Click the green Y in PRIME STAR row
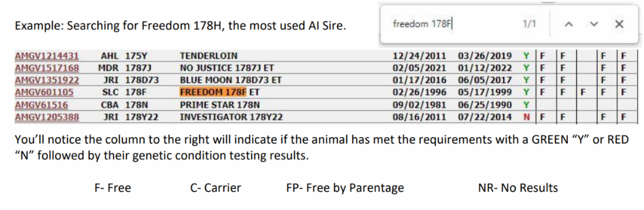This screenshot has width=644, height=210. click(525, 104)
